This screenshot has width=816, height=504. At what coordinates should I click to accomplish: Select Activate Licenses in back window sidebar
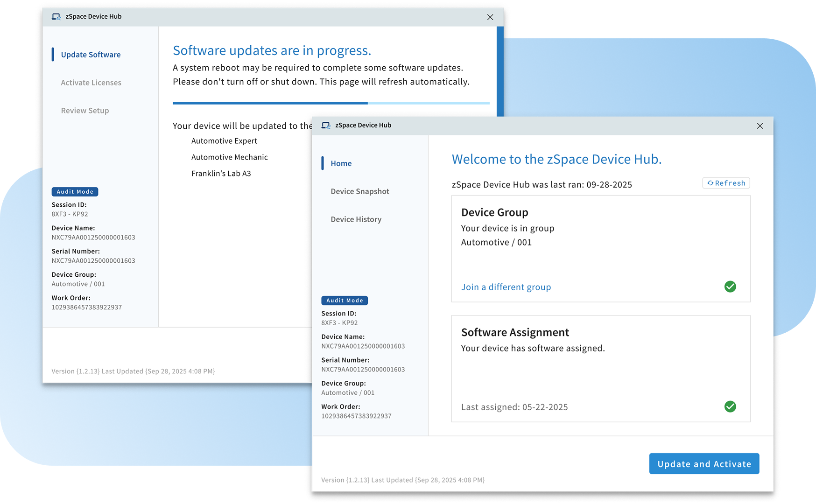coord(91,83)
